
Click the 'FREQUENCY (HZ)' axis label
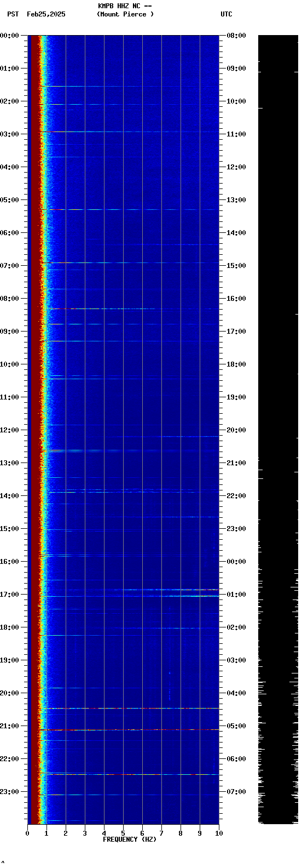[x=130, y=840]
